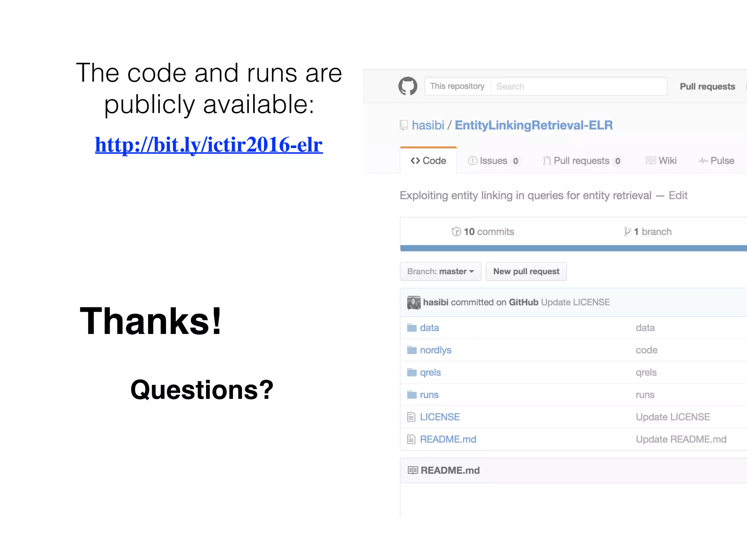The height and width of the screenshot is (560, 747).
Task: Click the branch fork icon
Action: click(627, 232)
